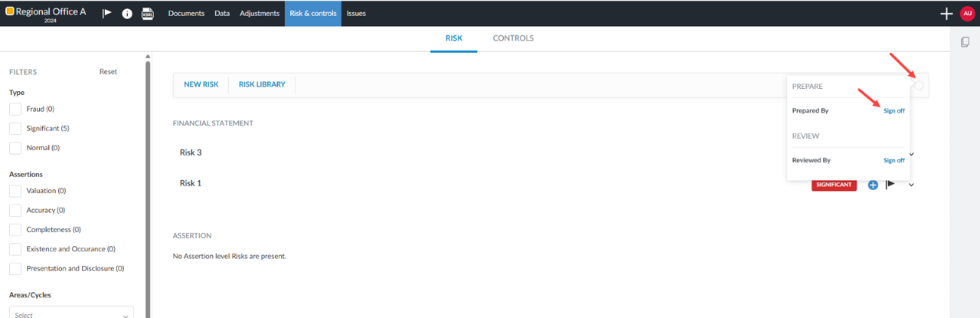Open the info icon in the top bar
Viewport: 980px width, 318px height.
coord(127,14)
